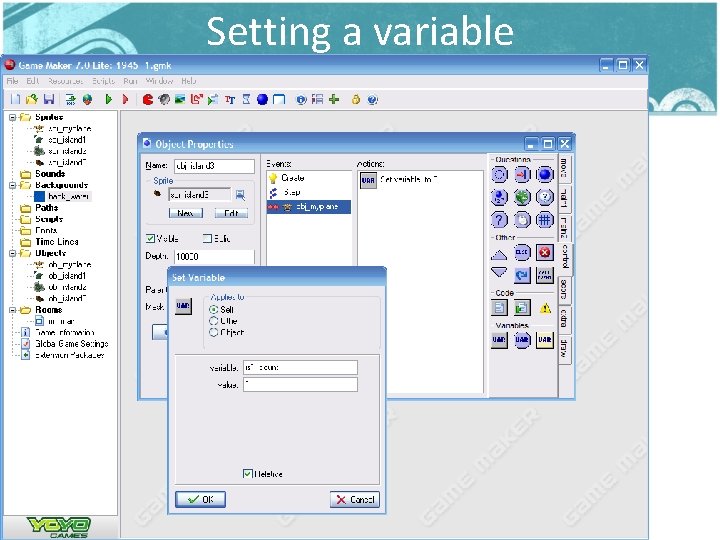The image size is (720, 540).
Task: Switch to the score actions tab
Action: [564, 290]
